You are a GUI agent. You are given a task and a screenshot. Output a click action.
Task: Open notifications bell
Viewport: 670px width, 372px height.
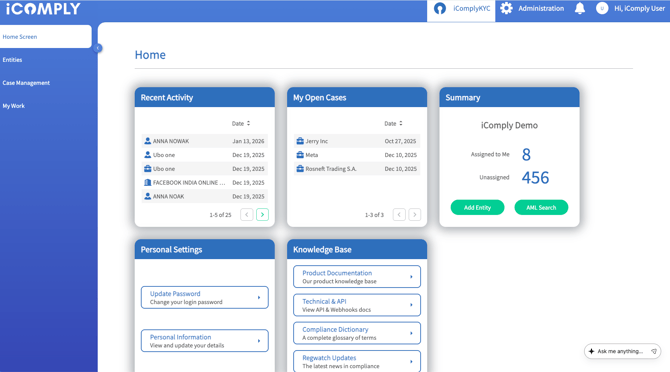click(x=580, y=8)
